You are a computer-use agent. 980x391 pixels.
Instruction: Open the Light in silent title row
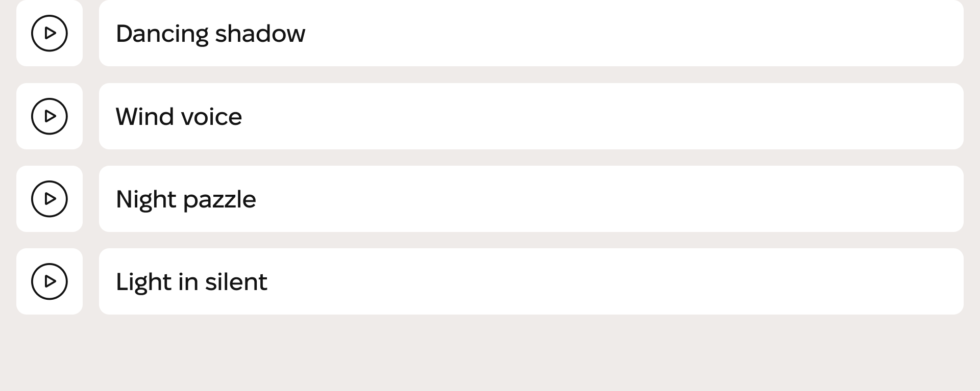point(531,281)
